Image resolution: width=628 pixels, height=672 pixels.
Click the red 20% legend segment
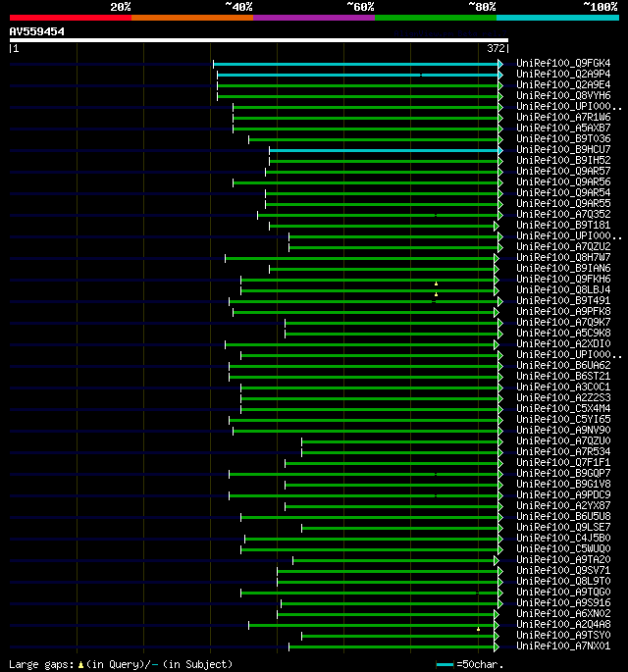[x=71, y=18]
